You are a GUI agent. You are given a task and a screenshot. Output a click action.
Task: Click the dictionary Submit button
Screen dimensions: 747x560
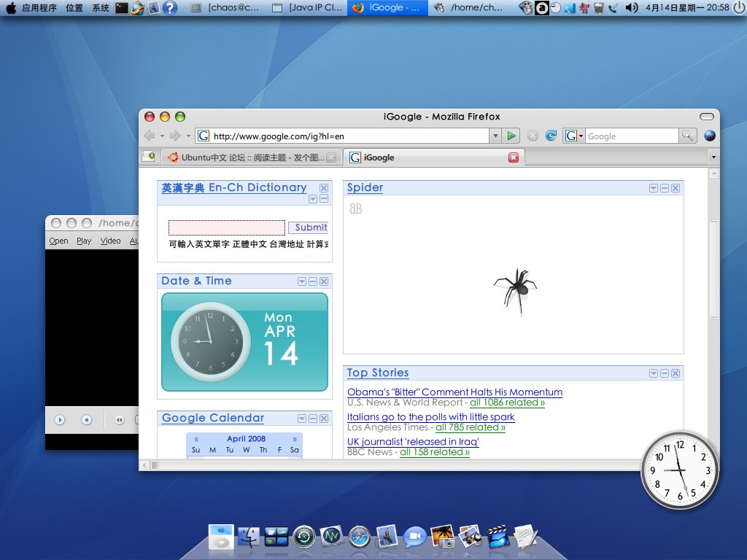tap(309, 227)
